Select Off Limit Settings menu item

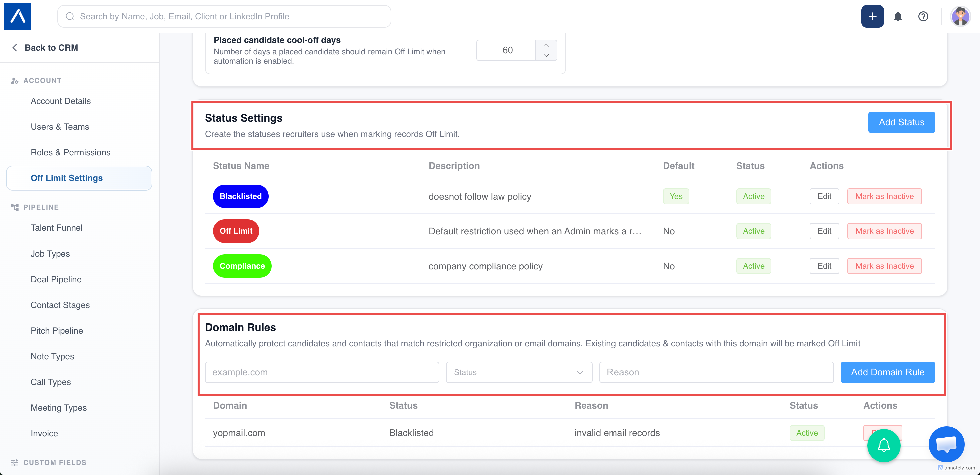[x=79, y=178]
